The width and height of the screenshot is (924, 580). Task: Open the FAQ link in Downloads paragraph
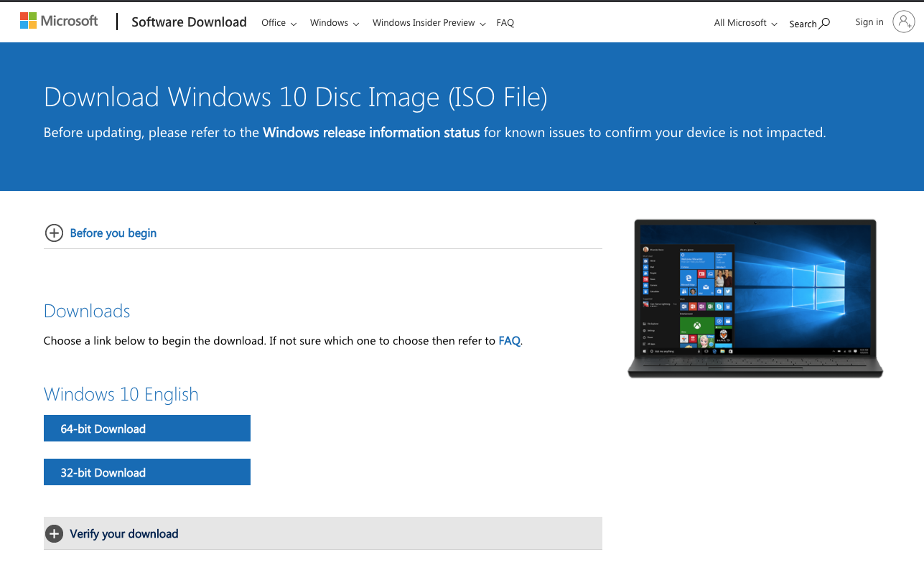click(509, 341)
